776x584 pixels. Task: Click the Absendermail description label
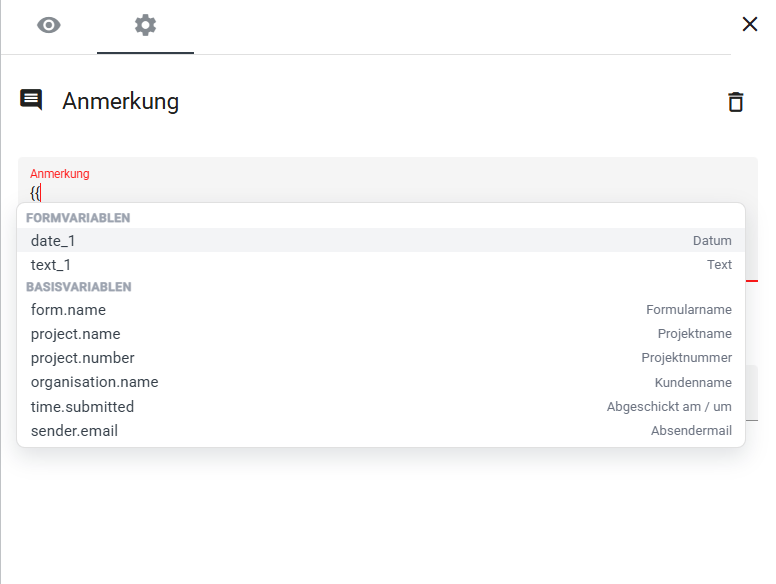point(691,431)
